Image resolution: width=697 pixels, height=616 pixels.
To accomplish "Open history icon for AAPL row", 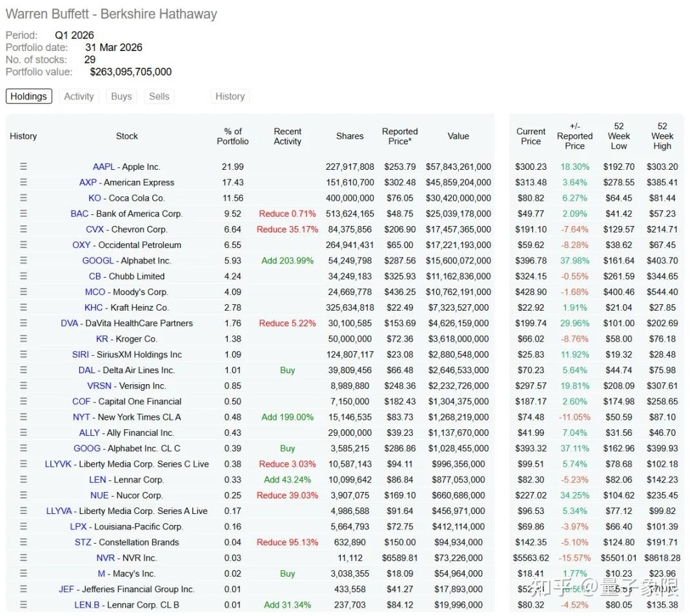I will pyautogui.click(x=24, y=167).
